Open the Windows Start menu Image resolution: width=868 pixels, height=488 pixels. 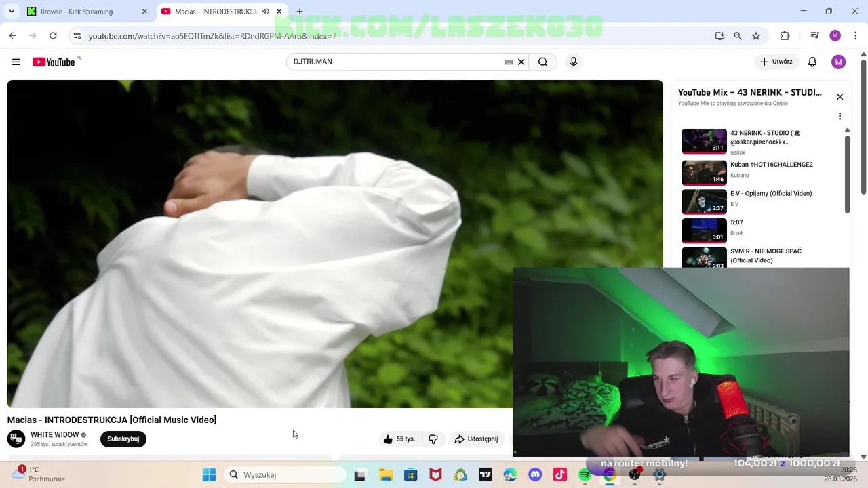[209, 475]
